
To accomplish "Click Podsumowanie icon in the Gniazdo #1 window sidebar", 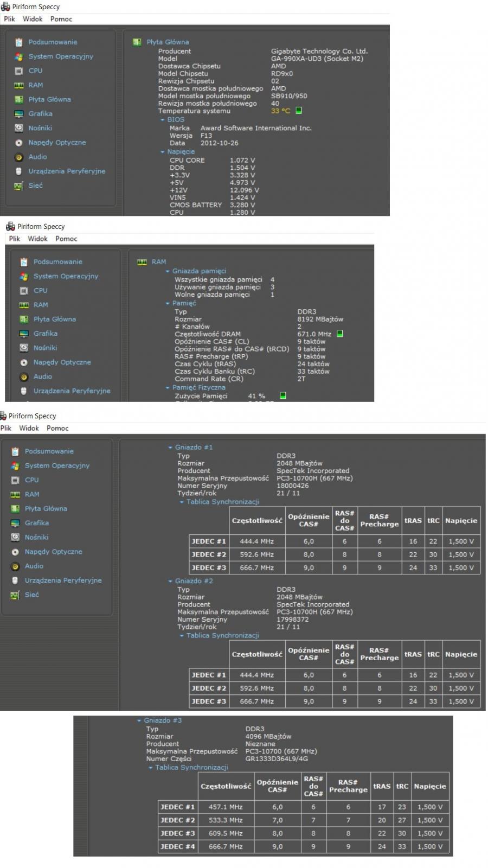I will pyautogui.click(x=15, y=451).
